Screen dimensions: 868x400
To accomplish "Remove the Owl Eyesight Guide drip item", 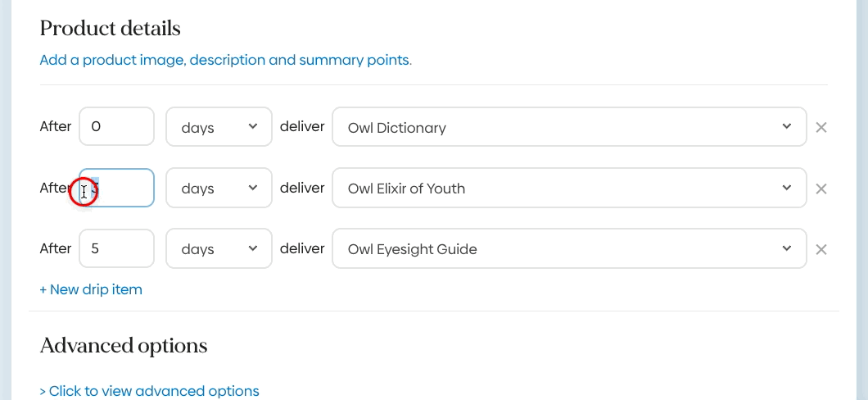I will click(821, 249).
